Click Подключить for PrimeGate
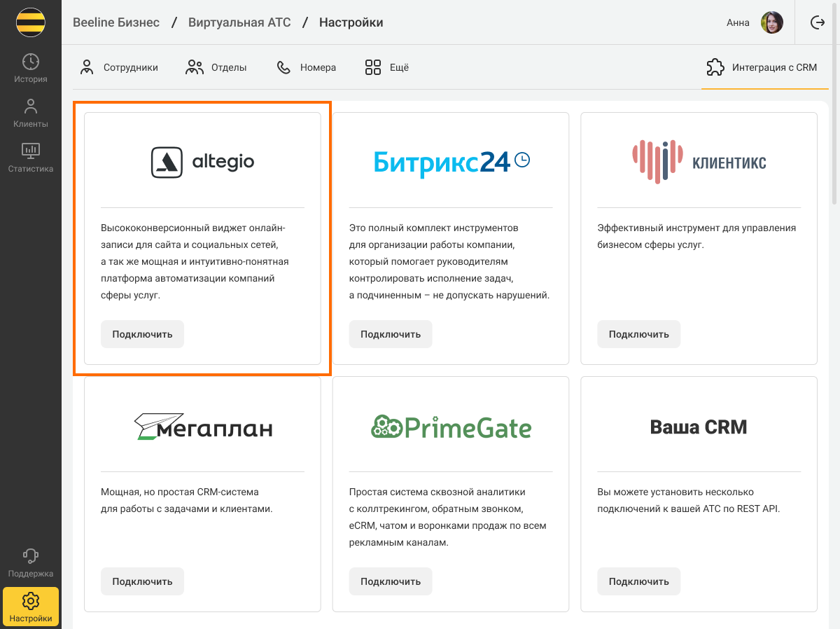 tap(391, 581)
